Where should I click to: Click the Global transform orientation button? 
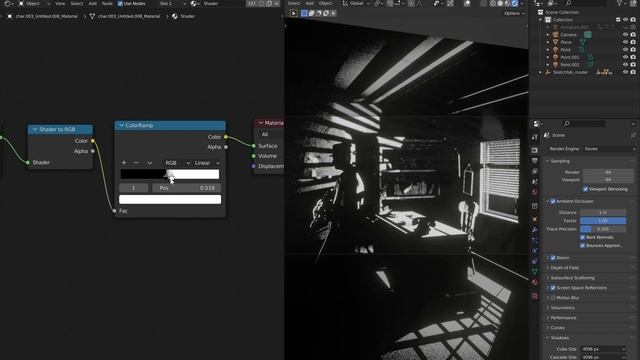356,3
